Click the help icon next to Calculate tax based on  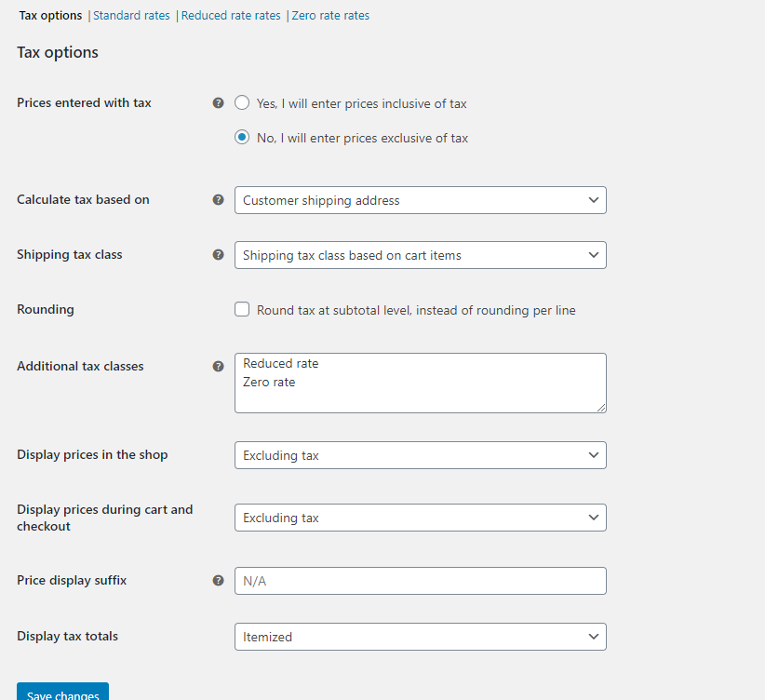218,199
